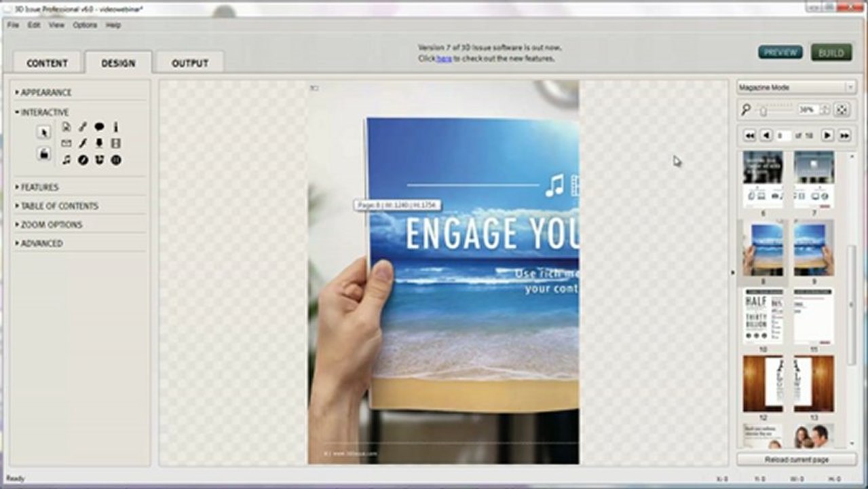The image size is (868, 489).
Task: Select the pointer selection tool
Action: tap(44, 132)
